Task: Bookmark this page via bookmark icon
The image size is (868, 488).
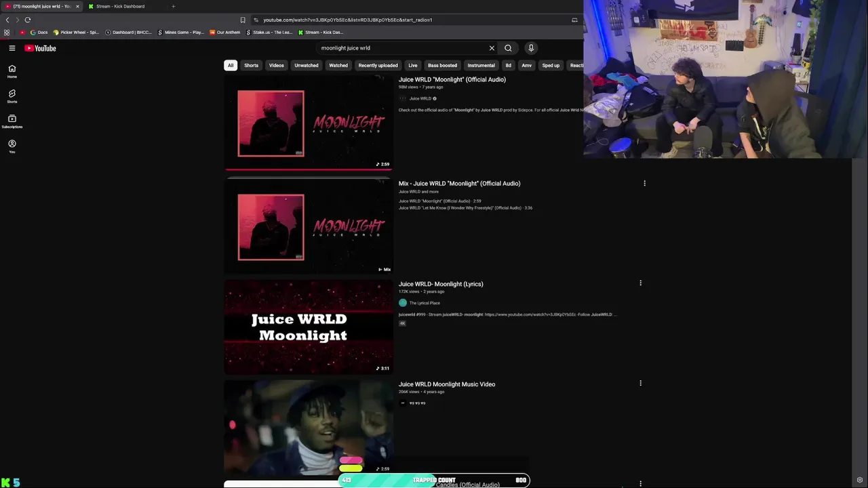Action: click(243, 20)
